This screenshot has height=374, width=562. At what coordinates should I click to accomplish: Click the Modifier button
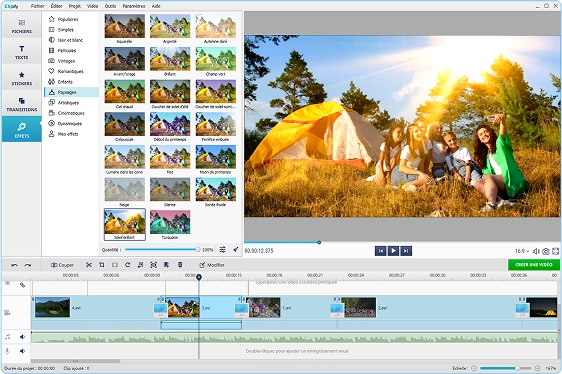pyautogui.click(x=212, y=265)
